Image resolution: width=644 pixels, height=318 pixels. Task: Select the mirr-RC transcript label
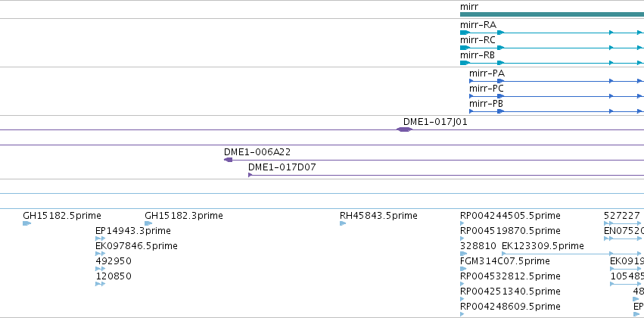point(478,40)
